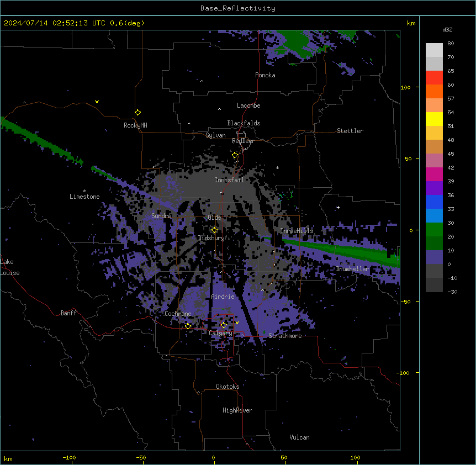Click the asterisk marker above the Limestone label
476x465 pixels.
point(84,191)
